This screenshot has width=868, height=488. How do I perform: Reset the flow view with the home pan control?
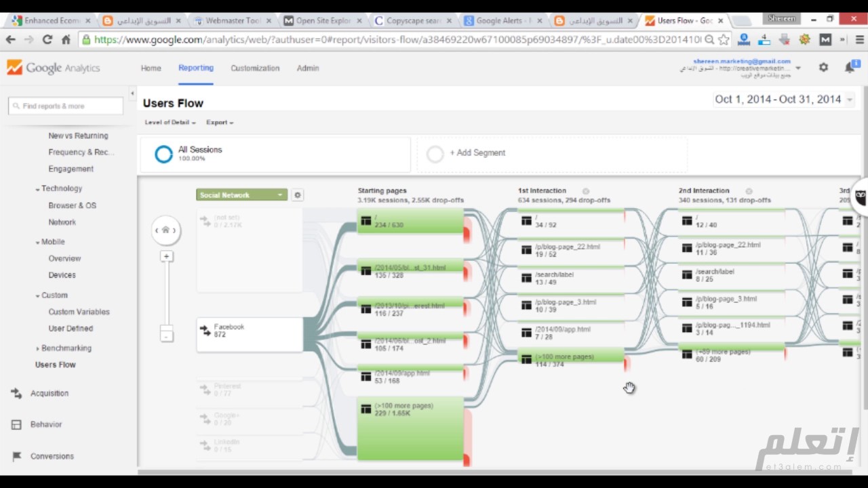point(165,230)
